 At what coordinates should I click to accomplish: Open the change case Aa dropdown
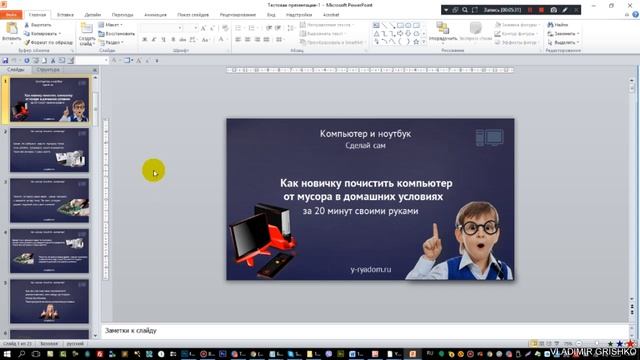click(x=205, y=40)
